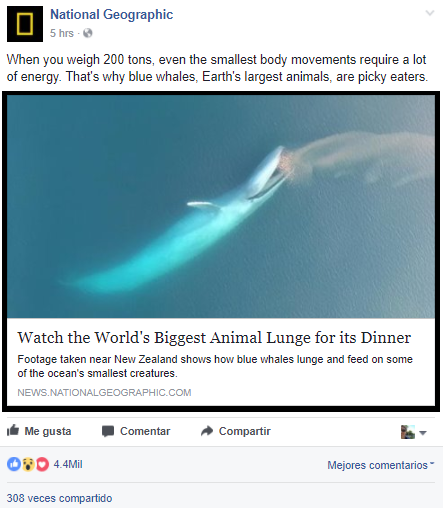This screenshot has height=508, width=443.
Task: Expand post options chevron at top right
Action: 430,13
